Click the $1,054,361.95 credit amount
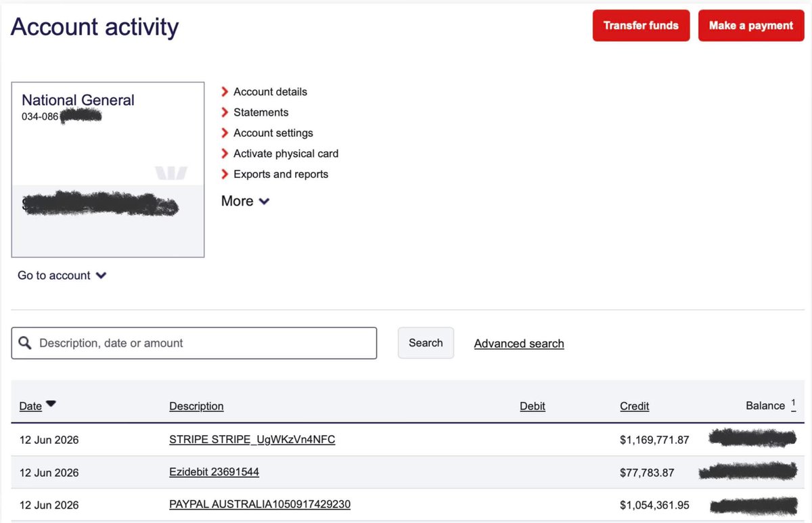Viewport: 812px width, 523px height. coord(654,505)
